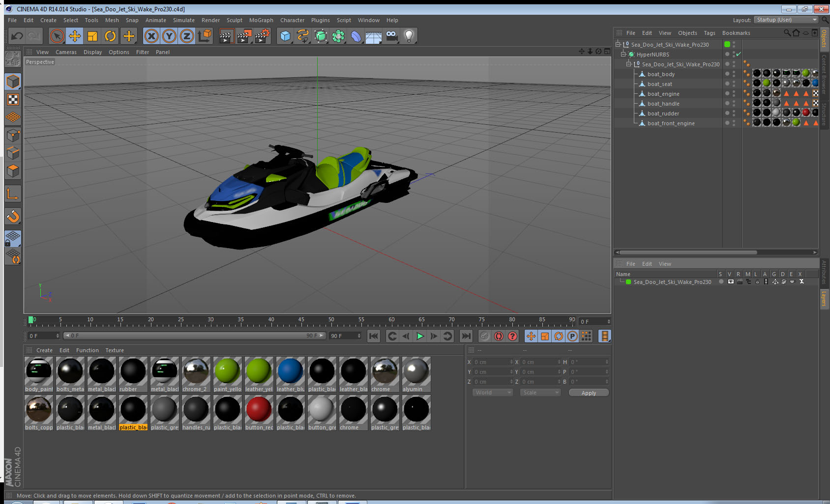Go to end of animation
This screenshot has width=830, height=504.
(x=466, y=336)
